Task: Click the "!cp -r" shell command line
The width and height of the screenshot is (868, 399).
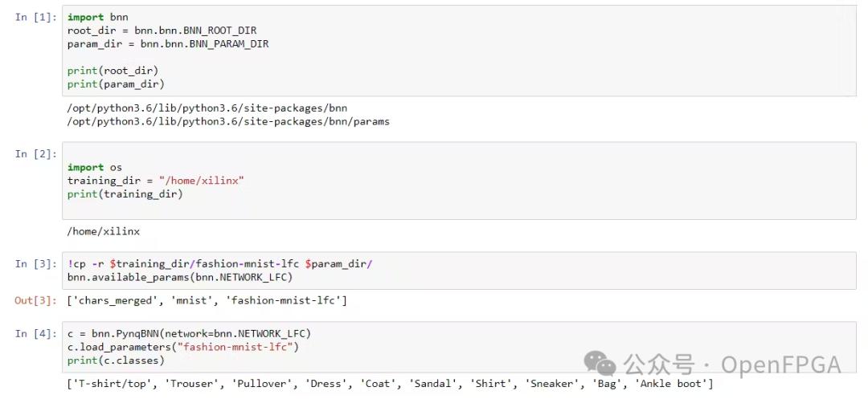Action: click(x=219, y=263)
